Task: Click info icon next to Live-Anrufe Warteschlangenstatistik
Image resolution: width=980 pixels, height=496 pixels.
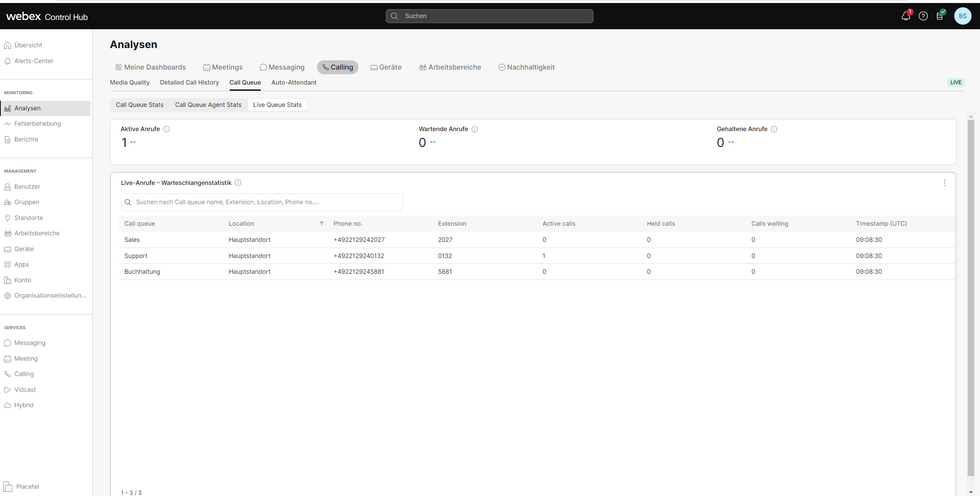Action: (x=238, y=183)
